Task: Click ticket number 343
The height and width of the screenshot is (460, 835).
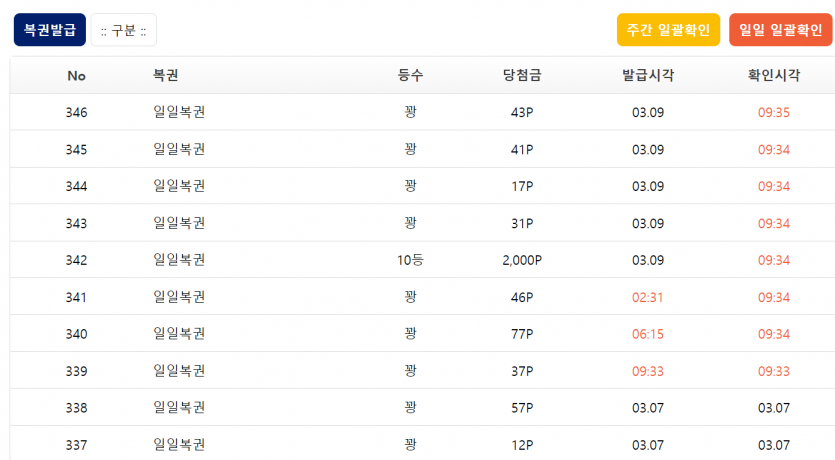Action: click(x=76, y=223)
